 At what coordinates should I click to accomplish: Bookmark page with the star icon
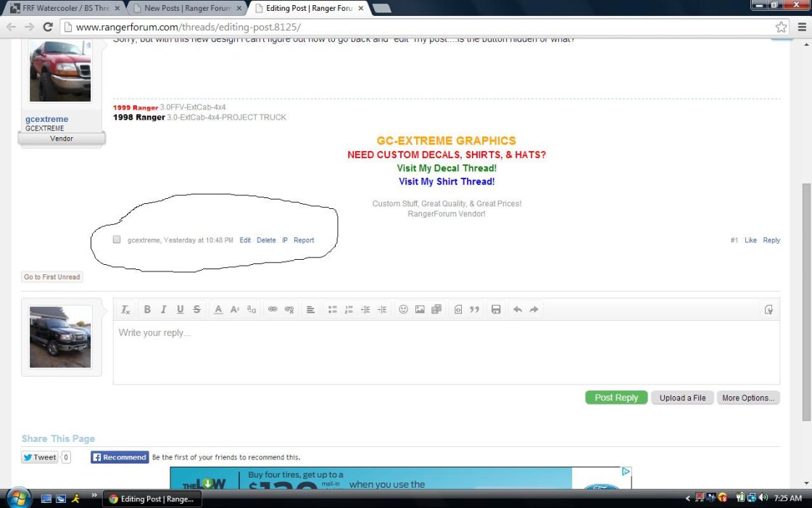pyautogui.click(x=781, y=27)
